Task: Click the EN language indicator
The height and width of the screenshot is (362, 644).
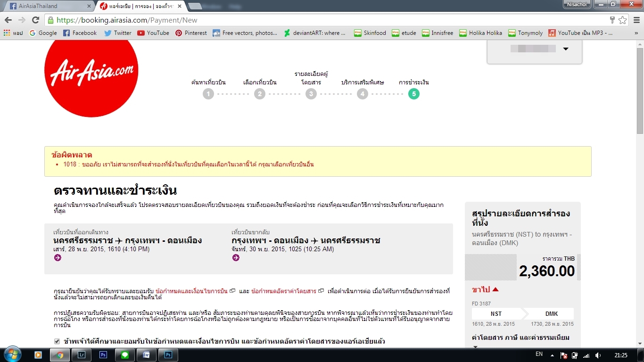Action: coord(539,354)
